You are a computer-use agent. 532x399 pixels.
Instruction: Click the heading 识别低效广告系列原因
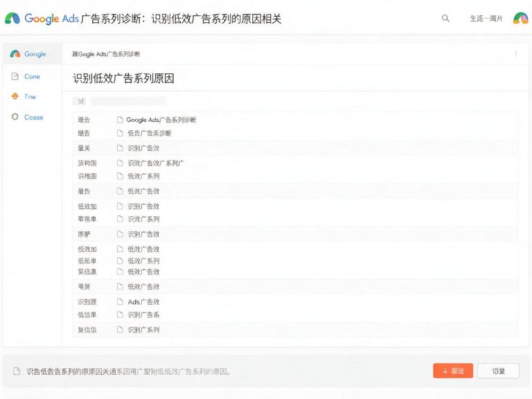123,78
